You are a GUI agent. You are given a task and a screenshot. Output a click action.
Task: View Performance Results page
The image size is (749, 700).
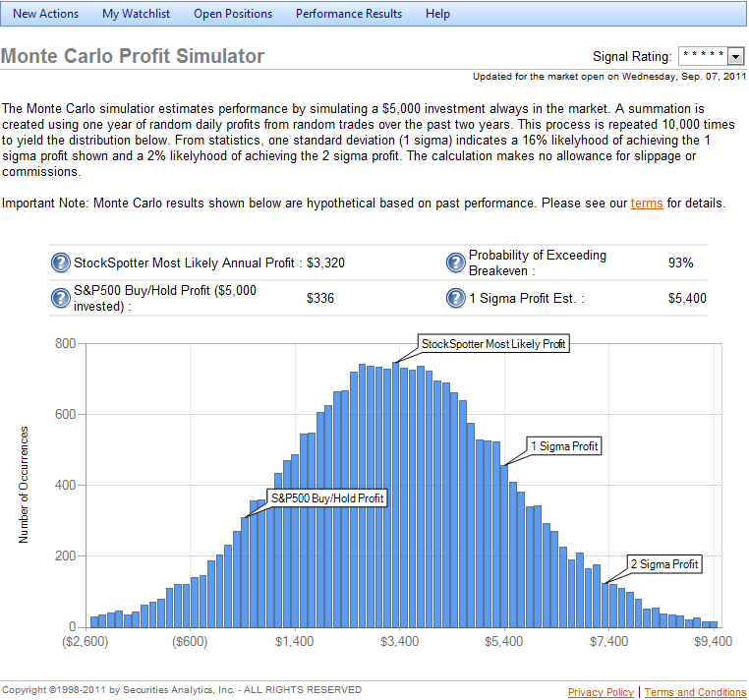point(349,14)
